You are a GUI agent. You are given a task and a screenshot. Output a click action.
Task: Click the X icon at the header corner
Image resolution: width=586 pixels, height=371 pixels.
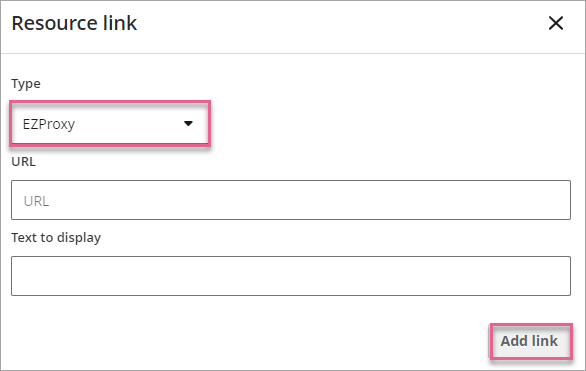click(x=556, y=23)
